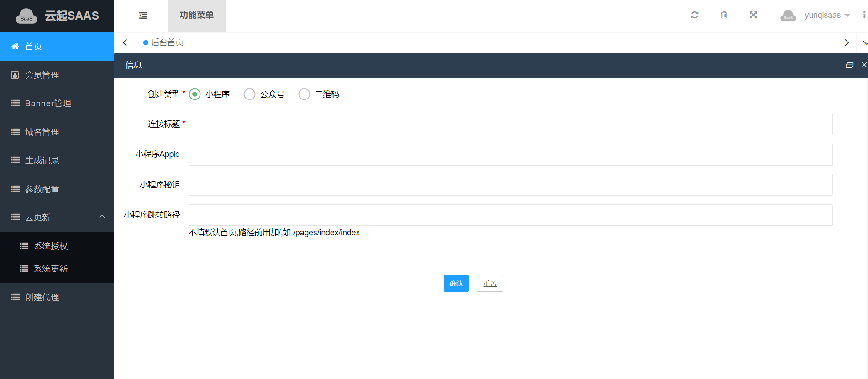
Task: Focus the 小程序秘钥 input field
Action: [x=510, y=185]
